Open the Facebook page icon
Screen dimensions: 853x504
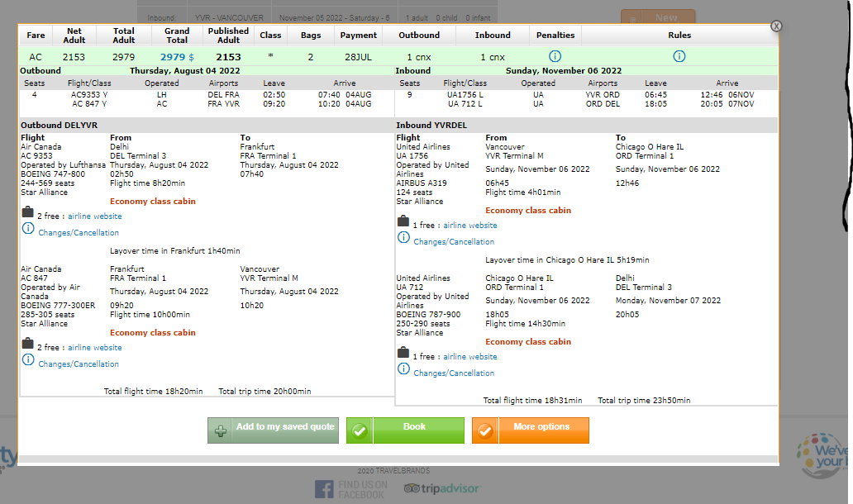(x=325, y=489)
